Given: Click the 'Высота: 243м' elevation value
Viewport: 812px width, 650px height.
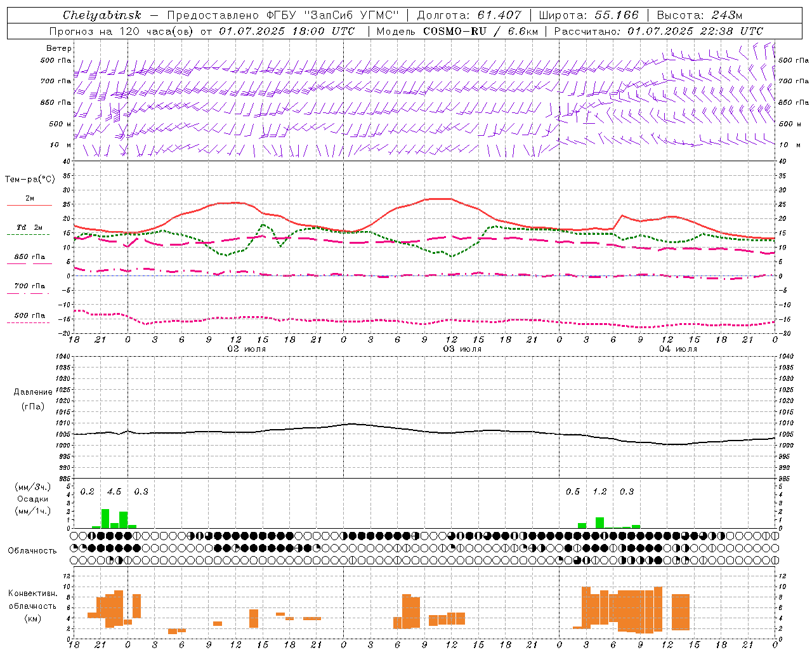Looking at the screenshot, I should click(x=700, y=15).
